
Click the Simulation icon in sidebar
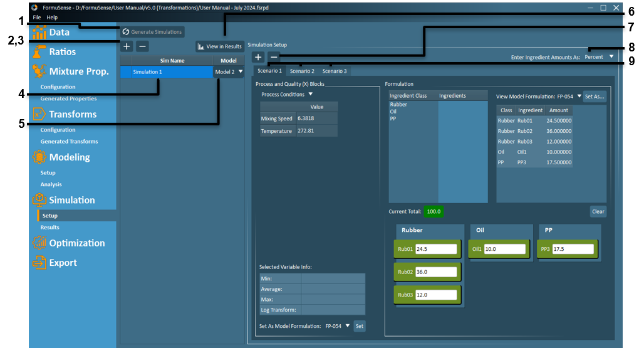[39, 200]
